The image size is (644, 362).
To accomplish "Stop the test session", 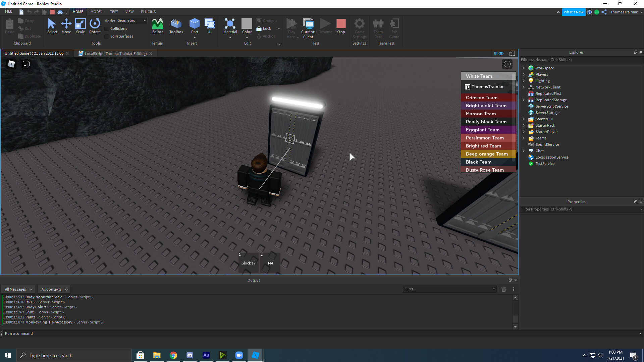I will point(341,25).
